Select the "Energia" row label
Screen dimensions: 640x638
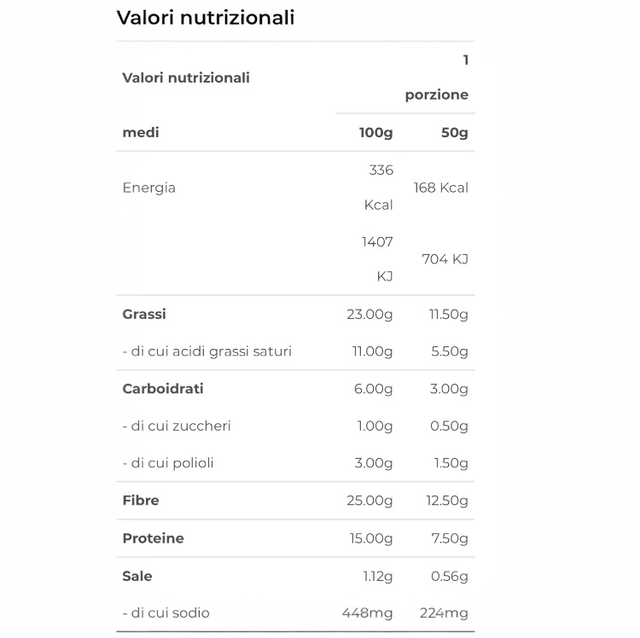coord(149,188)
